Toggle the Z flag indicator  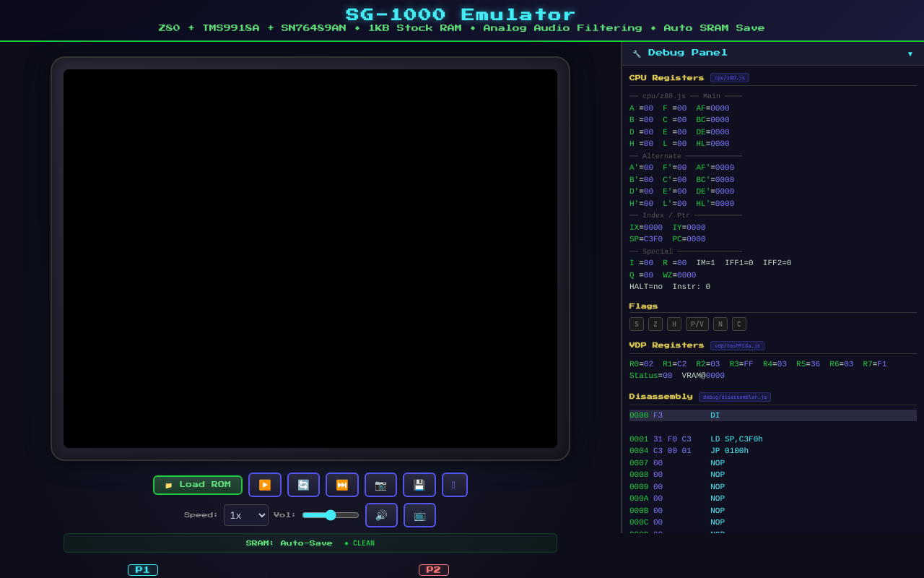tap(655, 324)
